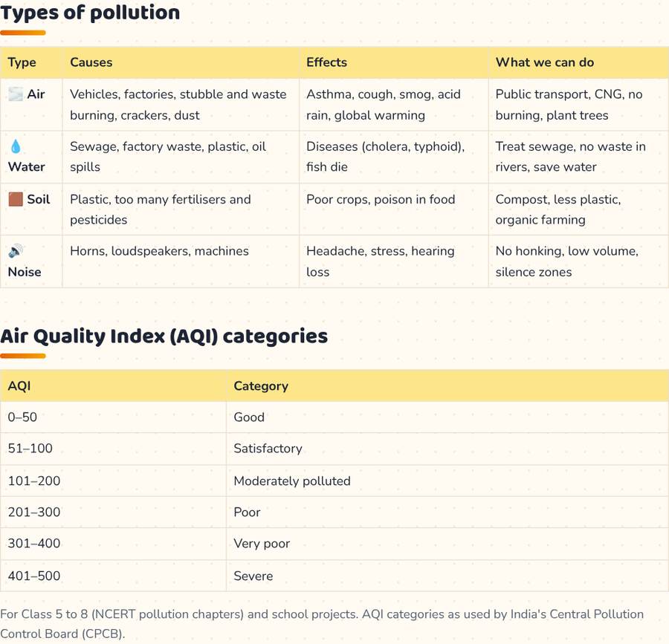Click the category 'Severe'
Viewport: 669px width, 644px height.
(253, 576)
